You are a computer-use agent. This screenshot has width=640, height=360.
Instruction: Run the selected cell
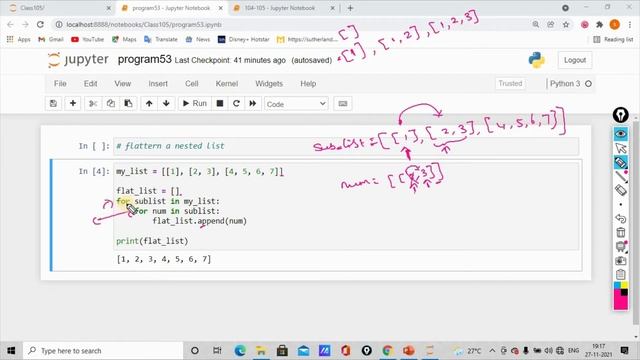(x=195, y=104)
